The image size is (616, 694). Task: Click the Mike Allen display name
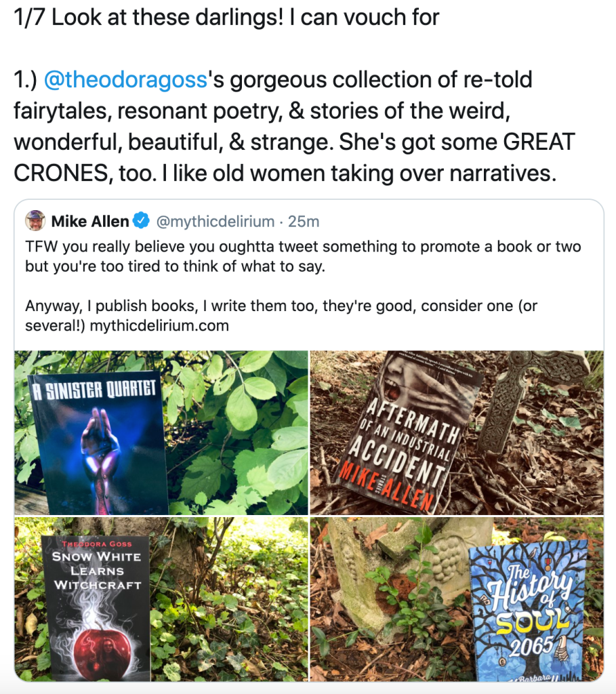tap(90, 221)
